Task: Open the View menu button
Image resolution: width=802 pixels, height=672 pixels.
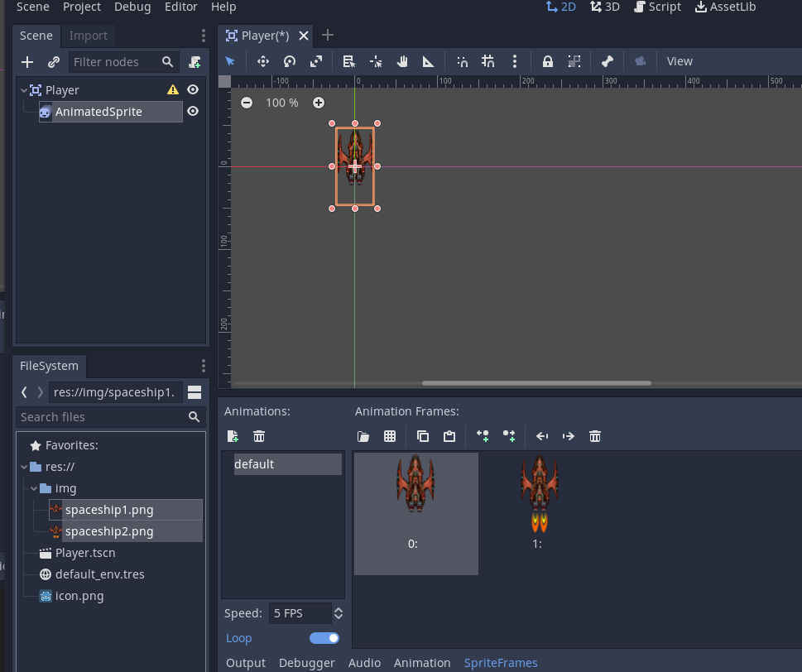Action: (680, 61)
